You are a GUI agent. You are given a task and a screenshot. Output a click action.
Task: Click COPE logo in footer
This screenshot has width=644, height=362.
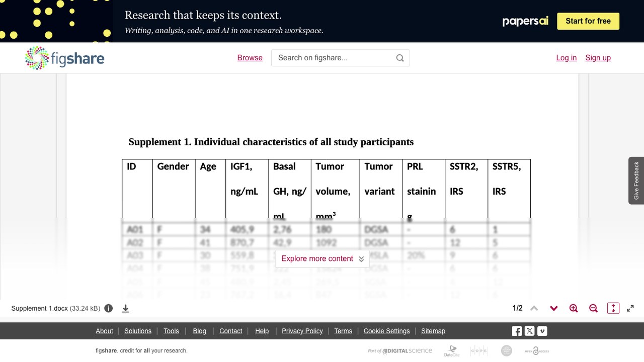[479, 351]
